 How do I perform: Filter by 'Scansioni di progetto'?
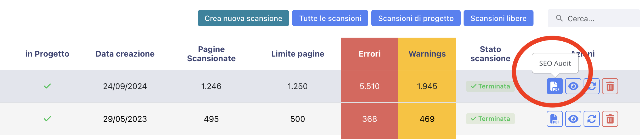coord(416,18)
